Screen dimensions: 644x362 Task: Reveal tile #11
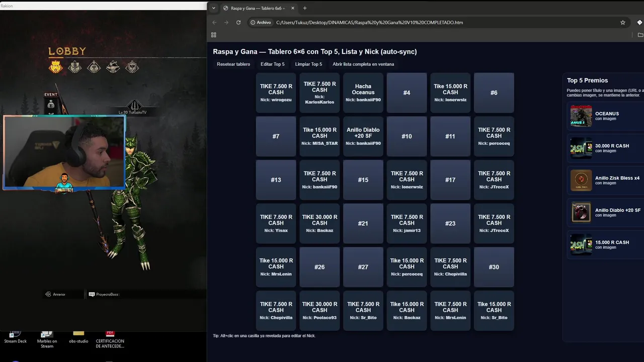pyautogui.click(x=450, y=136)
